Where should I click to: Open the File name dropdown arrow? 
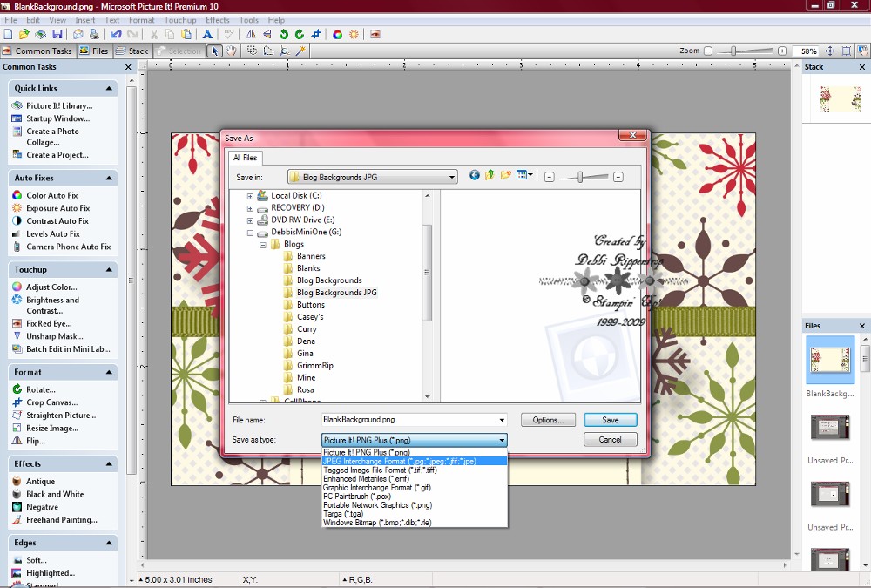click(x=502, y=420)
